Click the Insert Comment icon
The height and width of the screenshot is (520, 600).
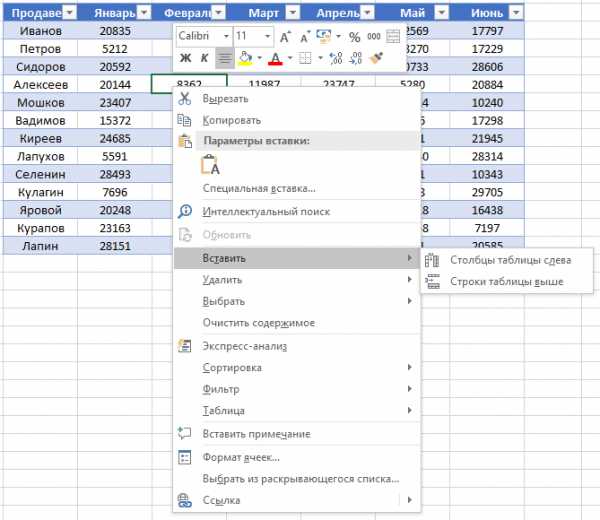tap(184, 433)
